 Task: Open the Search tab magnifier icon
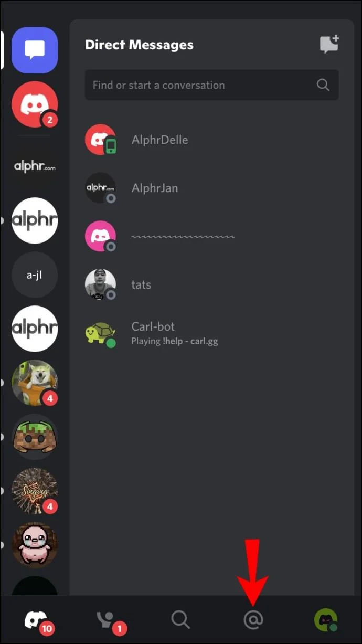tap(180, 620)
